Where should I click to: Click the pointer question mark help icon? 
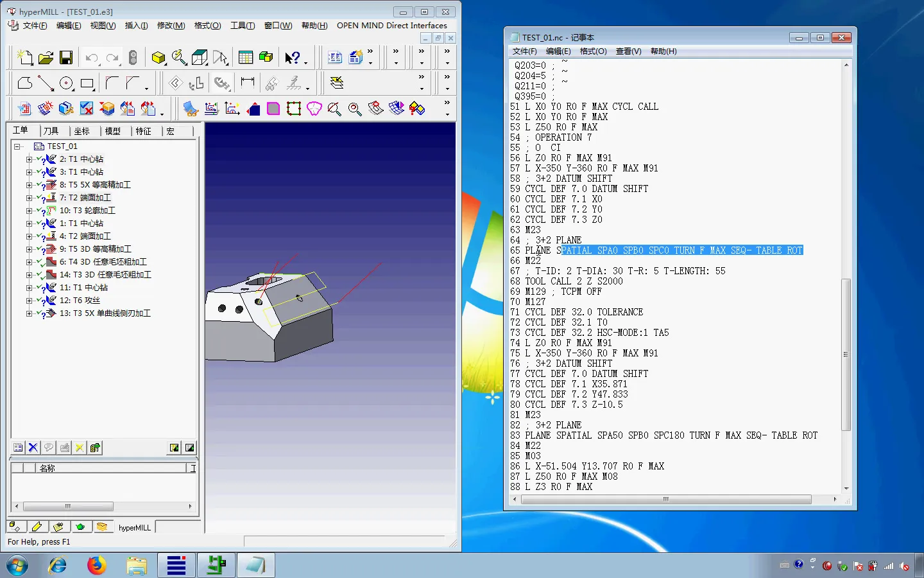click(x=293, y=58)
